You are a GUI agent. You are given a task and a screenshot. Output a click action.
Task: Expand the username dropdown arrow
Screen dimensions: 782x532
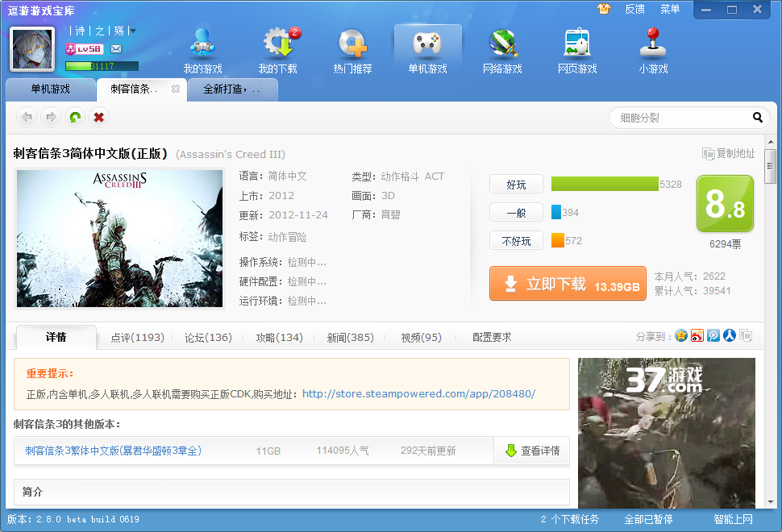133,31
